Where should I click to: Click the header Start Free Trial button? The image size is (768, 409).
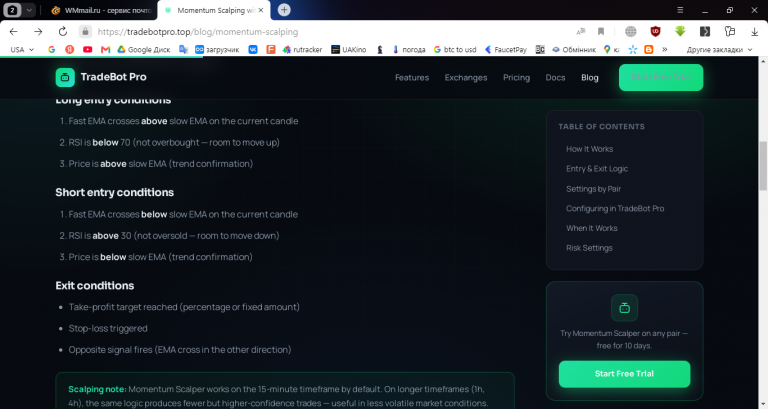pos(661,77)
